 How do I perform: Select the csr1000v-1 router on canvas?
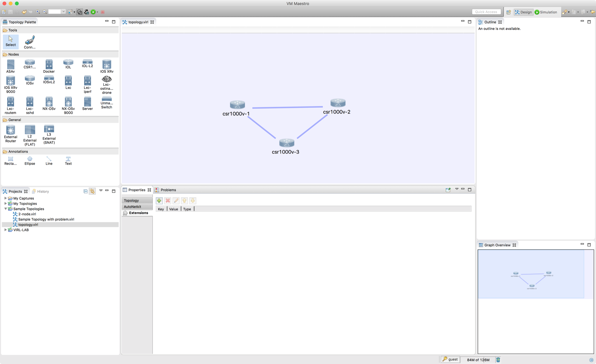[x=237, y=104]
